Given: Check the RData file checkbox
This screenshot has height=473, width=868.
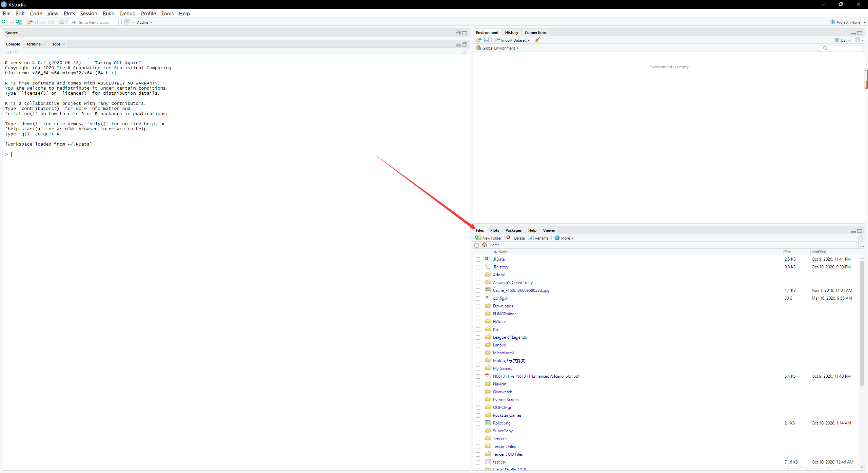Looking at the screenshot, I should tap(478, 259).
